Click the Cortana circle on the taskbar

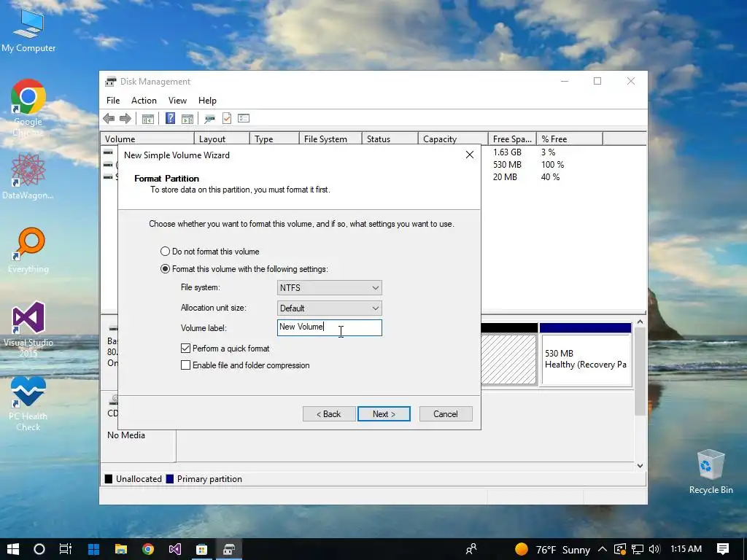39,549
